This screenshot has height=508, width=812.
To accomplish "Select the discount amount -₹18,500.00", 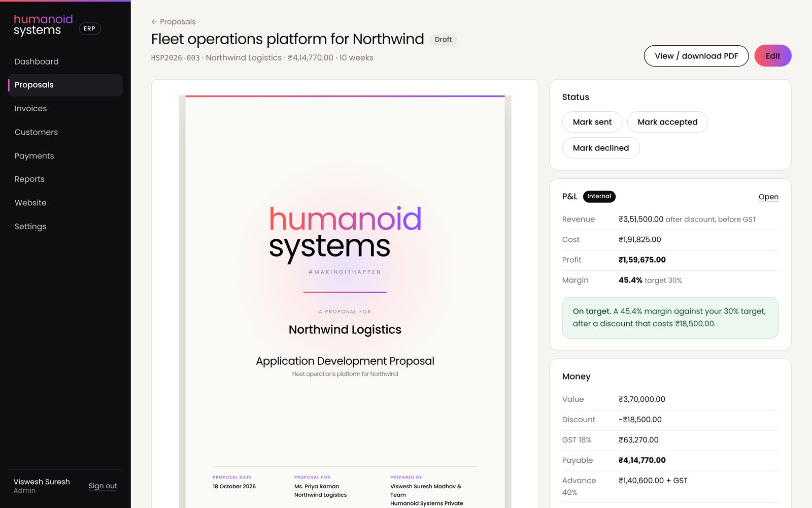I will 640,420.
